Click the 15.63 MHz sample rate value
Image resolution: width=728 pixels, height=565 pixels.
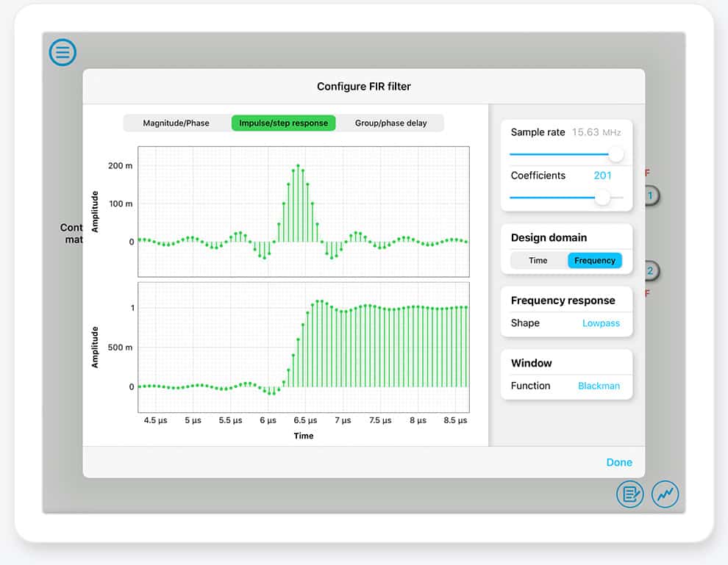pos(596,132)
